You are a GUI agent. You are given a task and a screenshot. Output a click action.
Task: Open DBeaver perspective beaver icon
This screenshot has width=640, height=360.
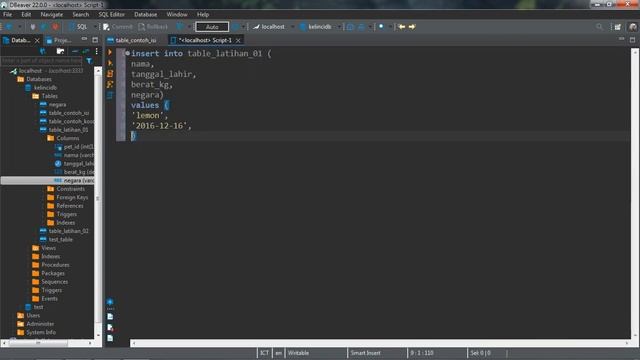[x=633, y=27]
